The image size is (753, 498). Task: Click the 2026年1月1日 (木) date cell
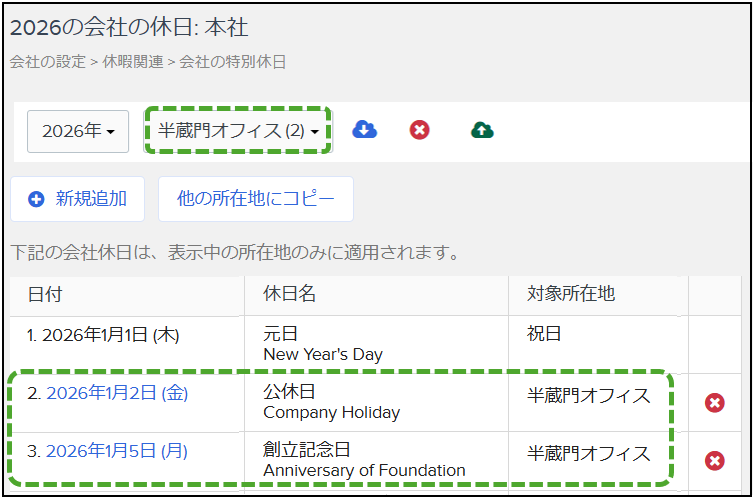click(103, 335)
